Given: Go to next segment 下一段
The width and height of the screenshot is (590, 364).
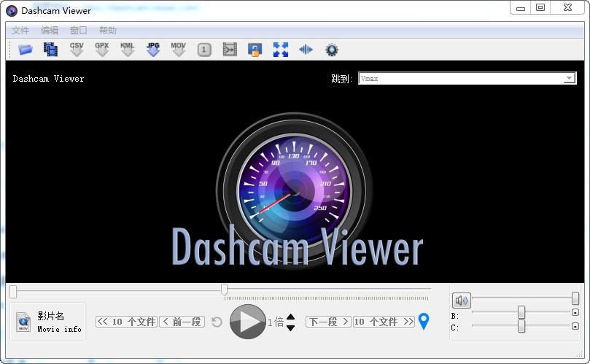Looking at the screenshot, I should [x=328, y=322].
